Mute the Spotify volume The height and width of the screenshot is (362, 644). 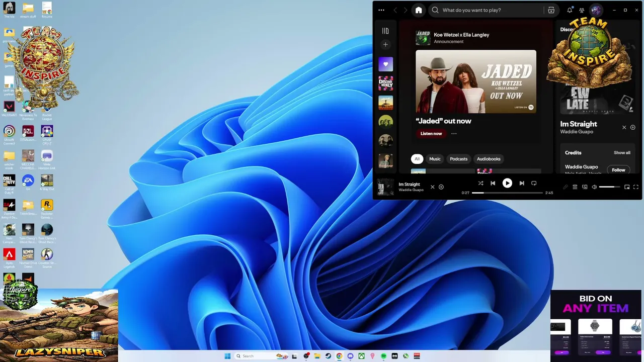coord(594,187)
